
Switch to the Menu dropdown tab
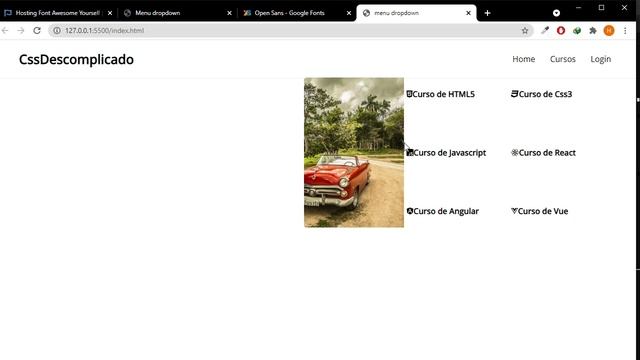point(178,13)
